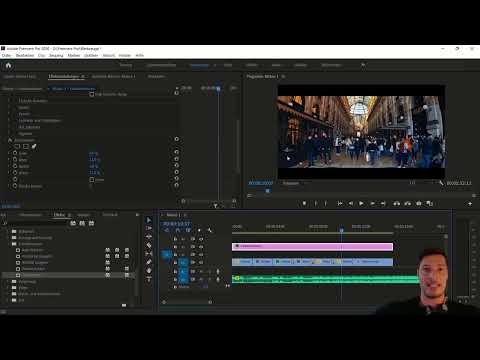Open timeline display settings wrench
Image resolution: width=480 pixels, height=360 pixels.
210,230
